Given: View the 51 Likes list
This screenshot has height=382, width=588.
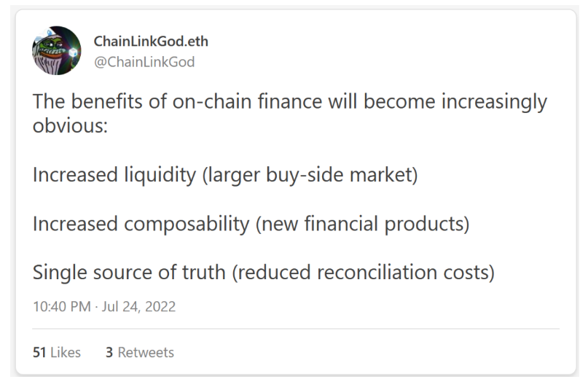Looking at the screenshot, I should (x=57, y=352).
